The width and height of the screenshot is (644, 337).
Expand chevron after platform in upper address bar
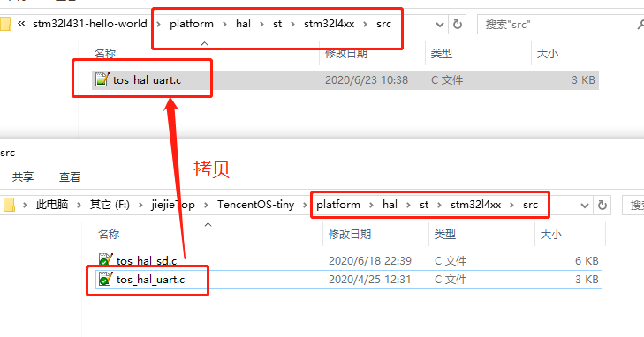(x=224, y=24)
